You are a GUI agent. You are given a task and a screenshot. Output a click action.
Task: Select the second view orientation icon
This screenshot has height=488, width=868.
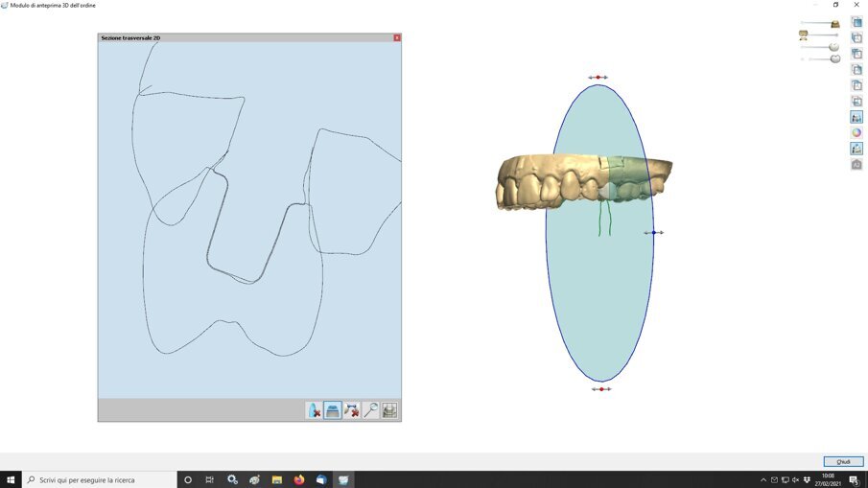click(x=856, y=37)
